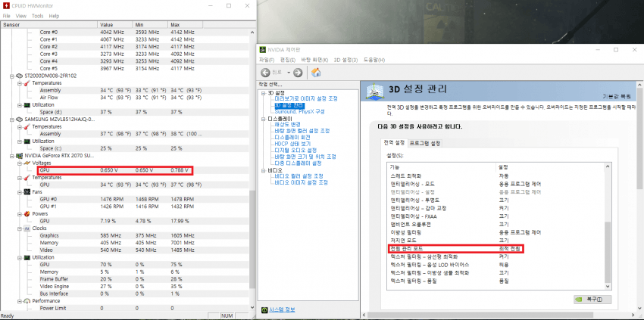This screenshot has height=320, width=644.
Task: Click the up arrow of settings list scrollbar
Action: [x=608, y=166]
